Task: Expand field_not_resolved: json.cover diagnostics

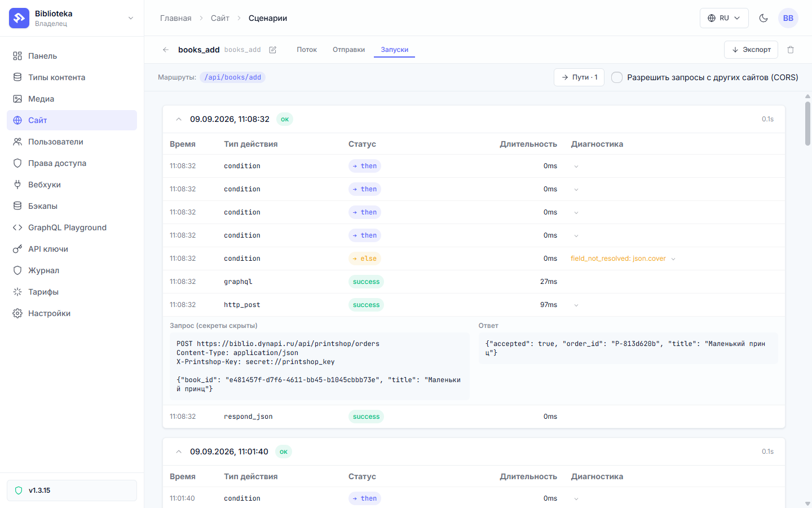Action: (x=673, y=259)
